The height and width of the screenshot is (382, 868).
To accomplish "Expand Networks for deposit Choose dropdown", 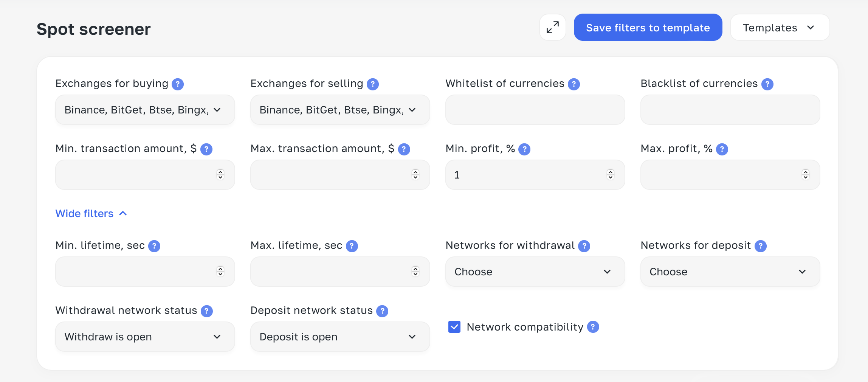I will (730, 272).
